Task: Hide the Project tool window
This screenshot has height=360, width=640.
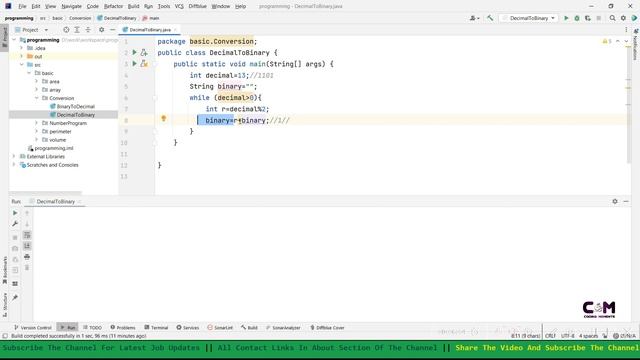Action: [112, 30]
